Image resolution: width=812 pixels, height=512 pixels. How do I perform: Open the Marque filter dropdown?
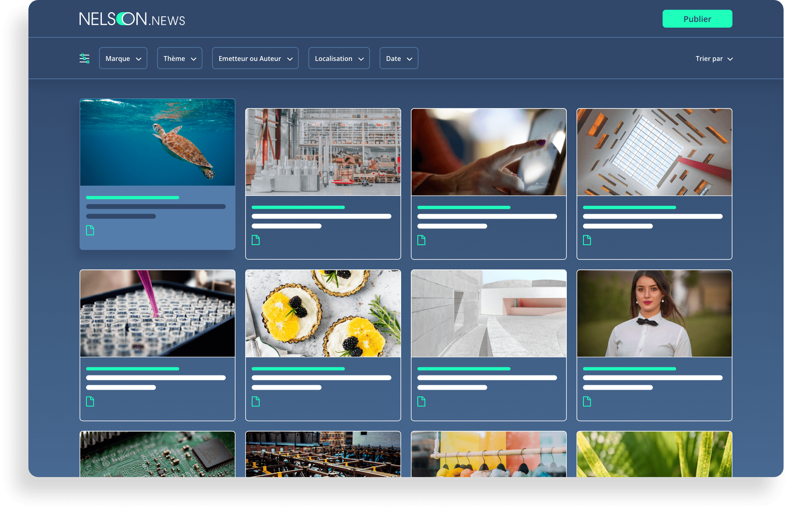coord(123,59)
